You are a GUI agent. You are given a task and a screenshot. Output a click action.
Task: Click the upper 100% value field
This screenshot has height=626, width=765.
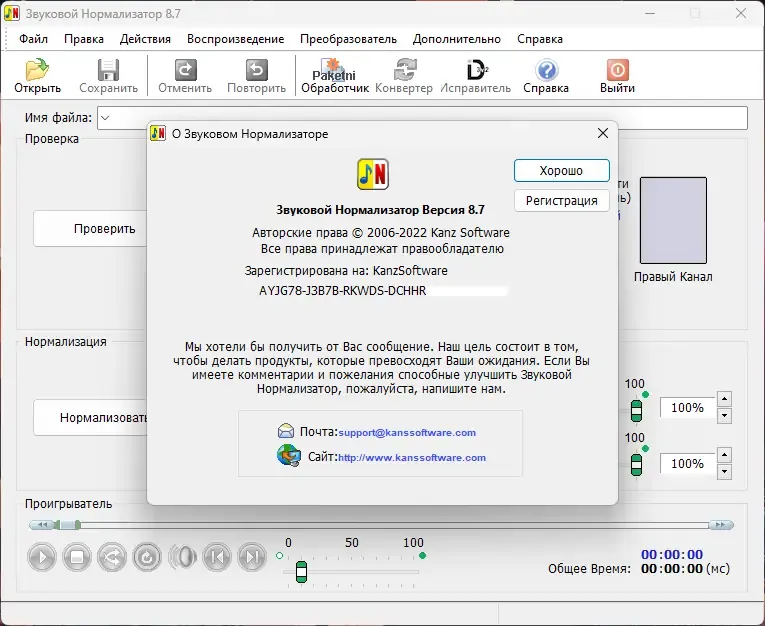687,408
